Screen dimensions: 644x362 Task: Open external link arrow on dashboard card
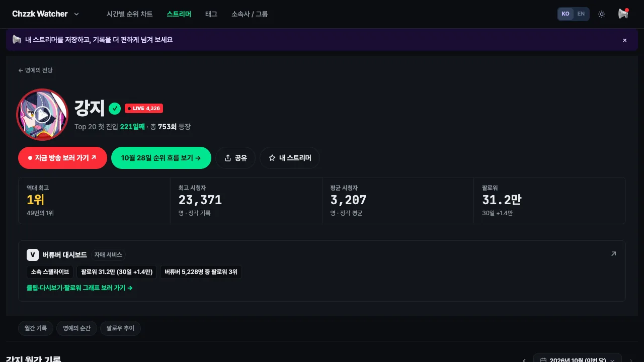(613, 254)
